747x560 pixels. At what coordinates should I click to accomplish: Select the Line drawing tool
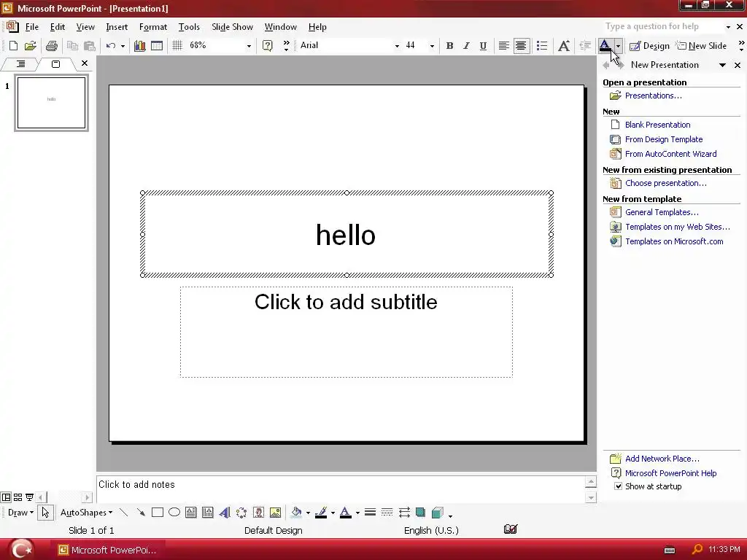point(123,513)
